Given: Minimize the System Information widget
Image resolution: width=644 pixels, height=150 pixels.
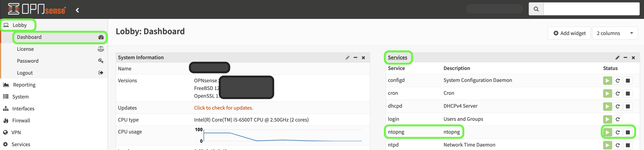Looking at the screenshot, I should (x=355, y=57).
